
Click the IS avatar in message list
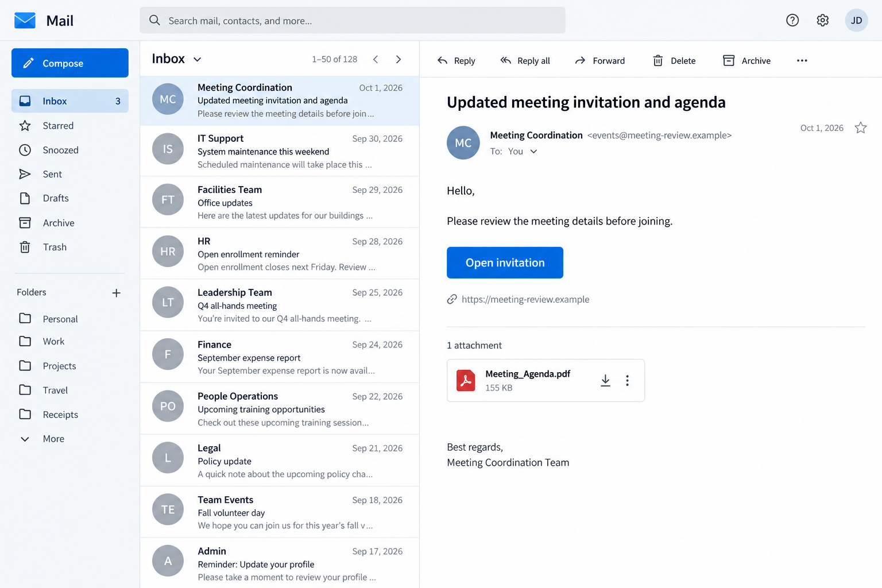point(168,149)
